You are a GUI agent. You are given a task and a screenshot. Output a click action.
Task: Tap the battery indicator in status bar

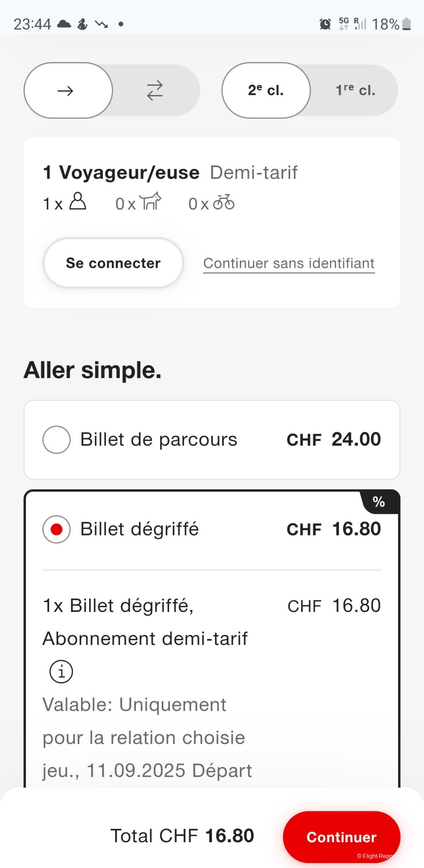[x=407, y=24]
